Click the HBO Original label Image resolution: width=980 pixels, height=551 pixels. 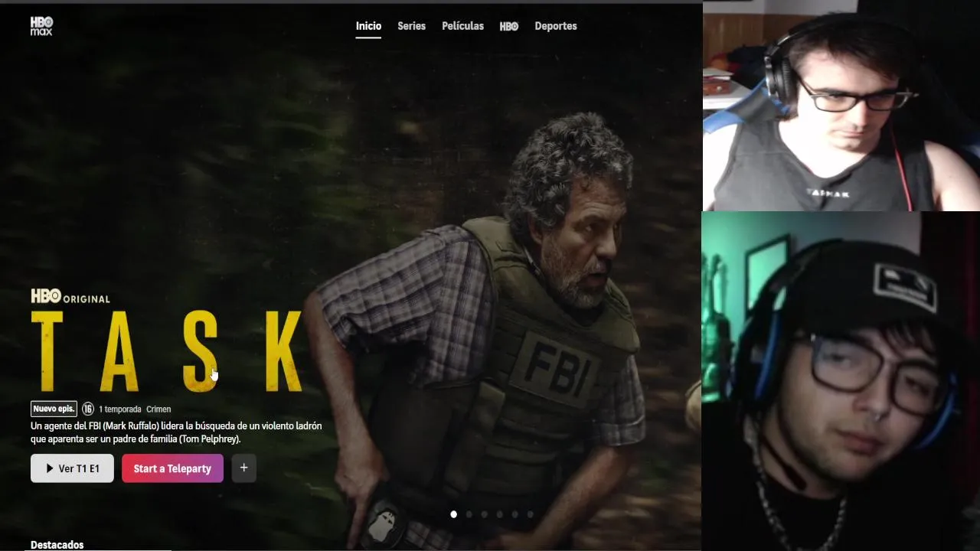pyautogui.click(x=70, y=296)
